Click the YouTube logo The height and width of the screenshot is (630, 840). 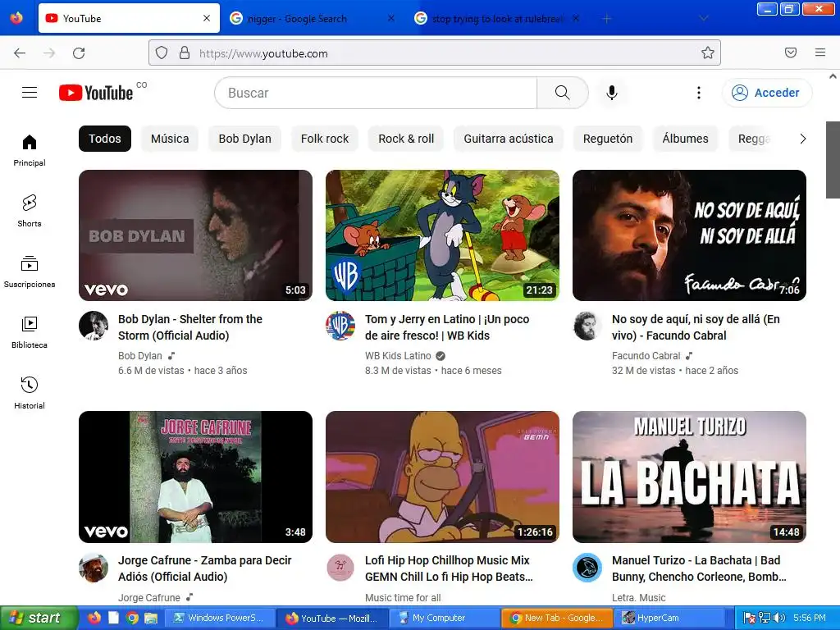(x=96, y=93)
